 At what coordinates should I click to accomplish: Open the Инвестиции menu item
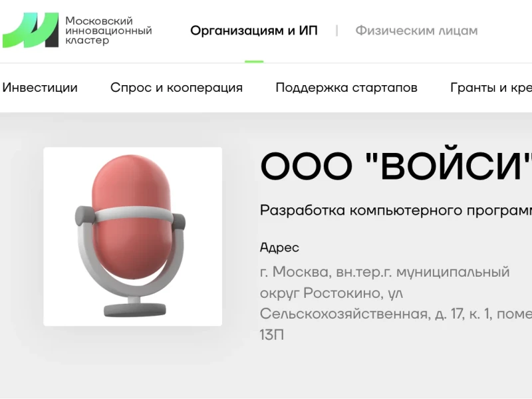pyautogui.click(x=40, y=88)
